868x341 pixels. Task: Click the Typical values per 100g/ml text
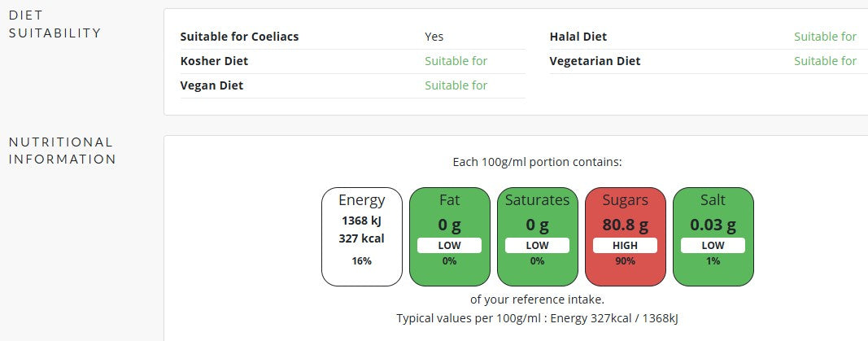point(537,318)
